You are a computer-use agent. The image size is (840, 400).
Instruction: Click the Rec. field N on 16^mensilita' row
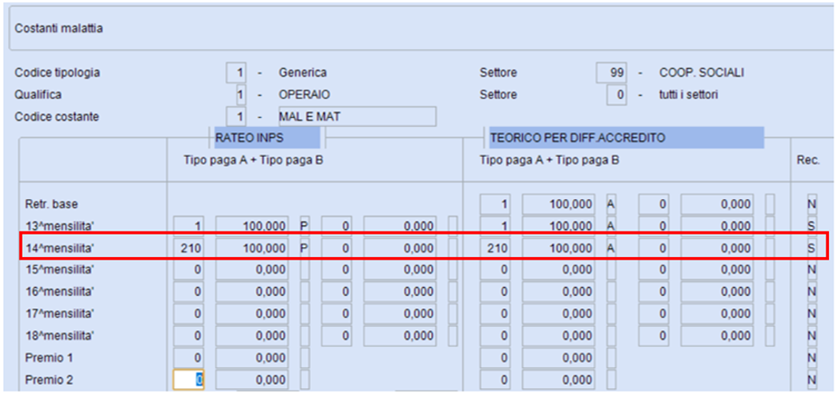(812, 292)
